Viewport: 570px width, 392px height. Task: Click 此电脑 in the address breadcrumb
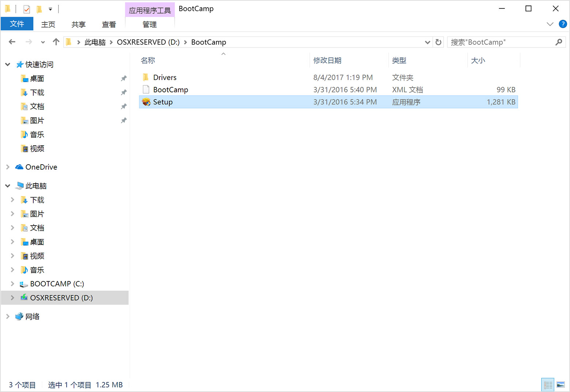[x=95, y=42]
